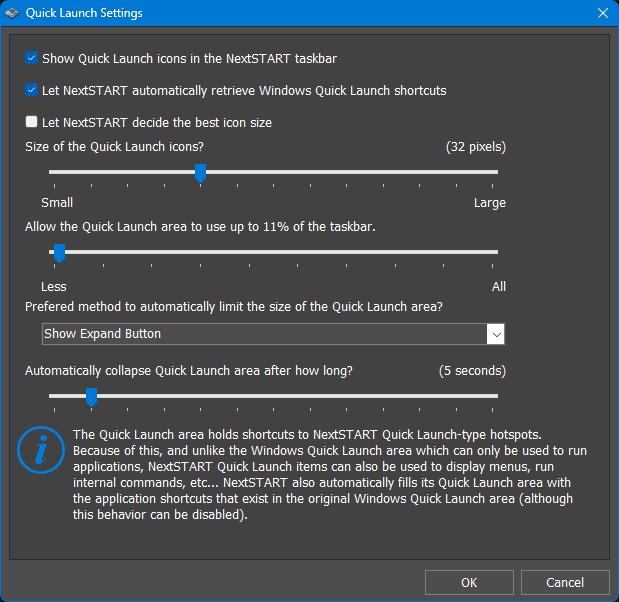Click the OK button
Image resolution: width=619 pixels, height=602 pixels.
(469, 582)
